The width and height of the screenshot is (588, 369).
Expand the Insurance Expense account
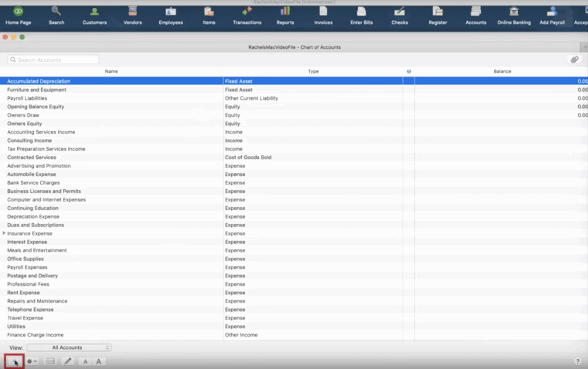pos(4,233)
